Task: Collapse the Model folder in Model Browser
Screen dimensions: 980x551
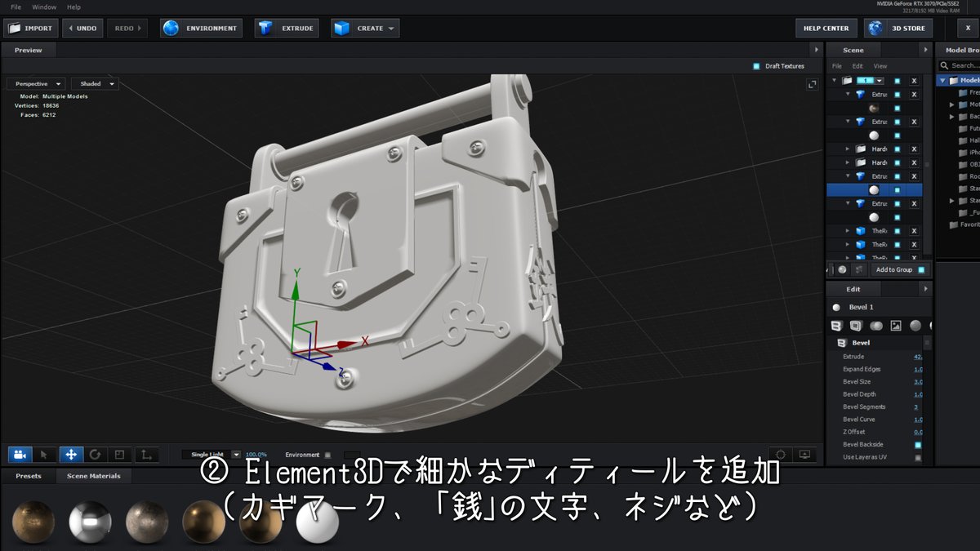Action: tap(942, 80)
